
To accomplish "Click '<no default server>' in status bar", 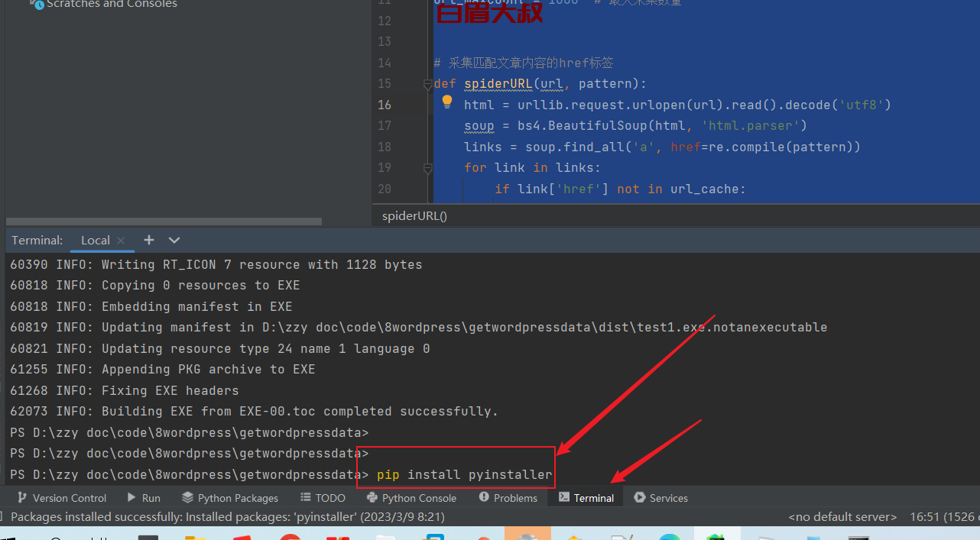I will click(x=842, y=517).
